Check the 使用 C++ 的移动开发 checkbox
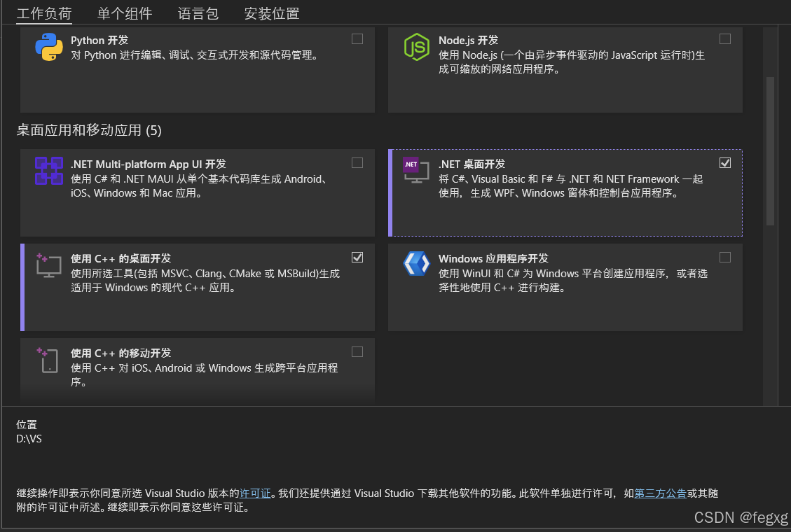The width and height of the screenshot is (791, 532). coord(357,351)
